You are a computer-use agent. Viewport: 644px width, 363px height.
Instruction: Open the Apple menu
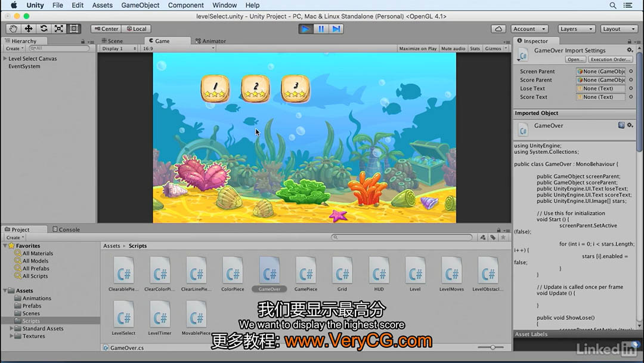[14, 5]
